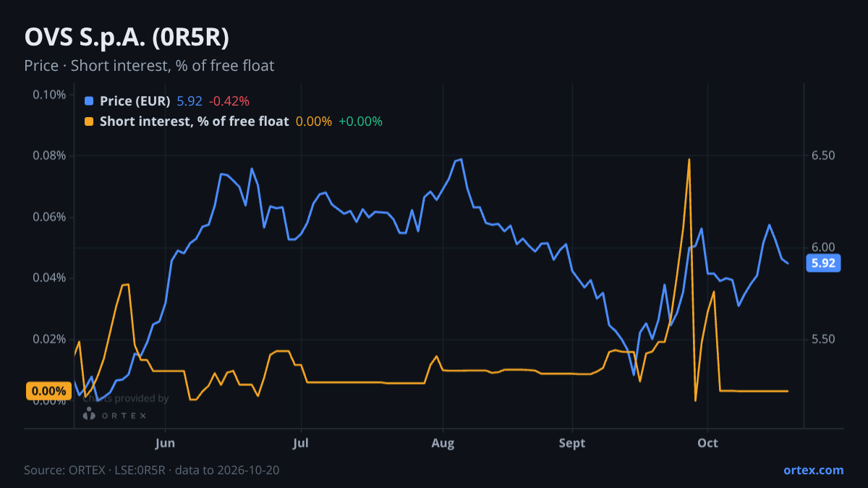This screenshot has width=868, height=488.
Task: Select the Oct x-axis label
Action: click(x=707, y=442)
